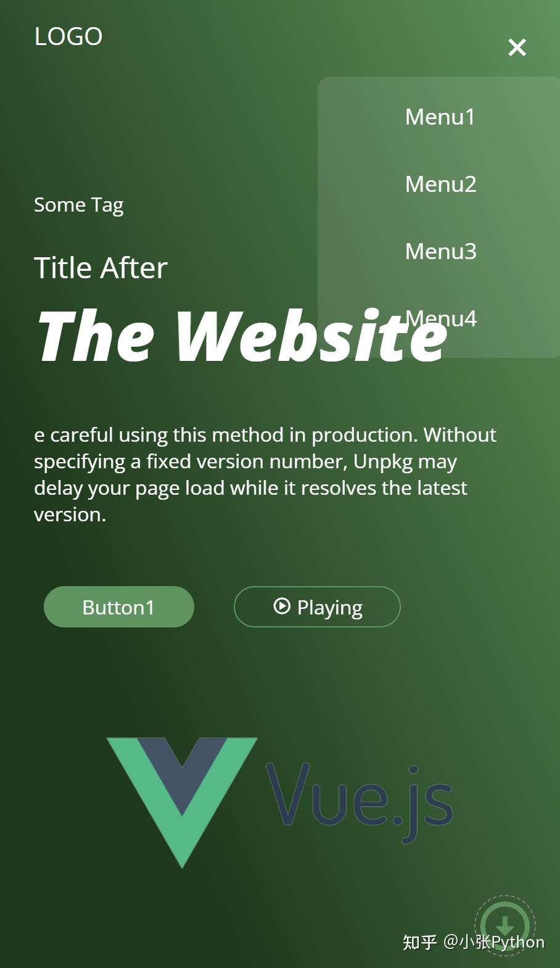Click the green download arrow circle icon
The height and width of the screenshot is (968, 560).
505,925
